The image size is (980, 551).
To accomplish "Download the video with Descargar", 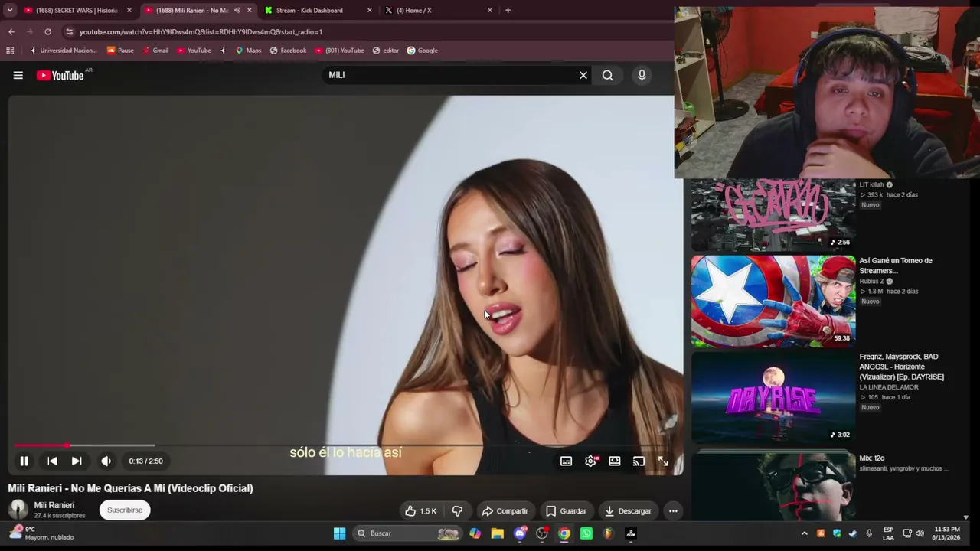I will pos(628,510).
